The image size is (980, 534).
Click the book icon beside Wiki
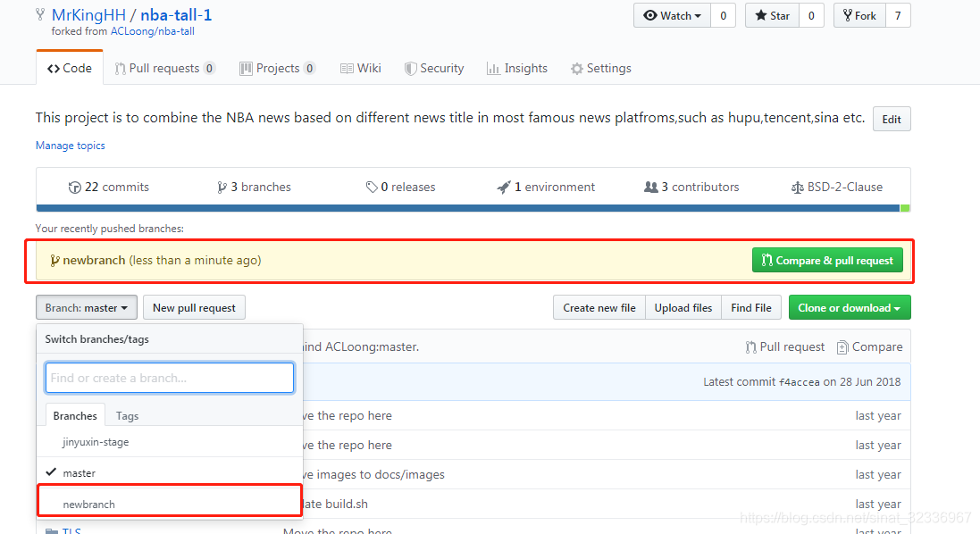coord(347,69)
